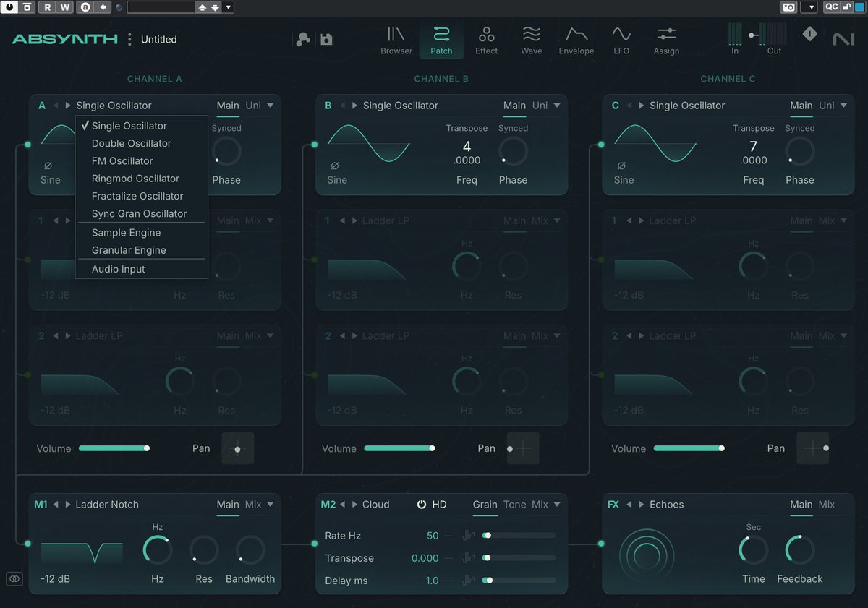The image size is (868, 608).
Task: Select next module type for oscillator B
Action: (354, 106)
